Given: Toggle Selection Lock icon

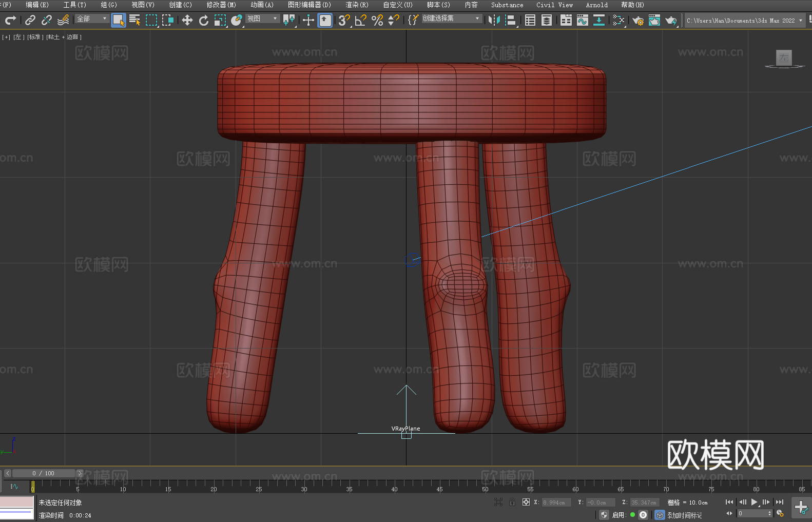Looking at the screenshot, I should [512, 502].
